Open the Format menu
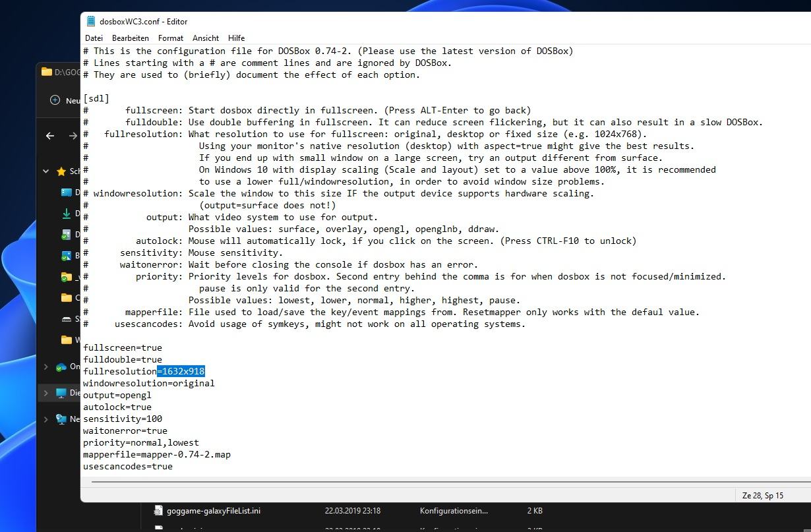This screenshot has height=532, width=811. pos(171,38)
